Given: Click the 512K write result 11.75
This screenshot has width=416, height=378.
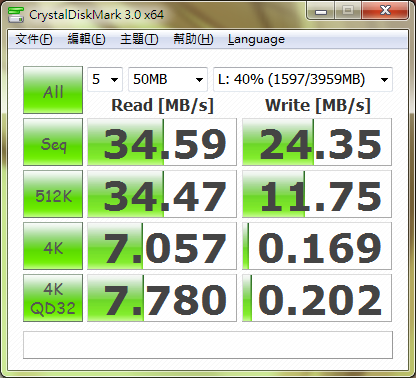Looking at the screenshot, I should [x=317, y=194].
